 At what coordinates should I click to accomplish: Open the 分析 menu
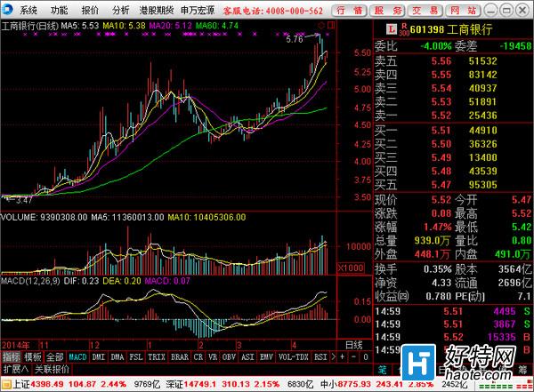coord(120,10)
